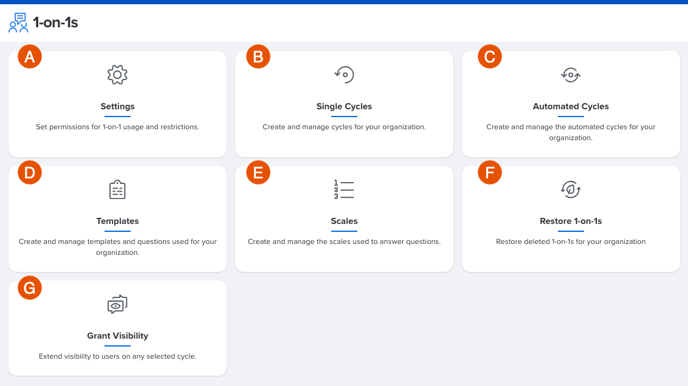Open the Settings title link

point(118,107)
